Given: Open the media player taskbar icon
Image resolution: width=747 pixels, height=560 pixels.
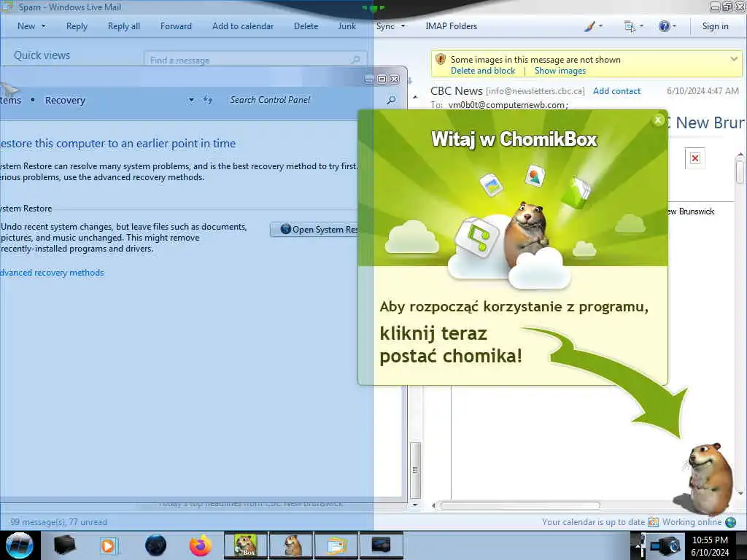Looking at the screenshot, I should pos(108,545).
